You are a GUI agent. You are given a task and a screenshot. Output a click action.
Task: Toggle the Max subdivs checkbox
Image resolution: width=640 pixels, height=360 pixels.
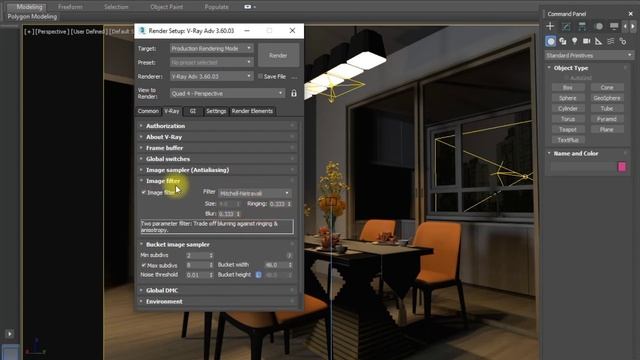coord(144,265)
